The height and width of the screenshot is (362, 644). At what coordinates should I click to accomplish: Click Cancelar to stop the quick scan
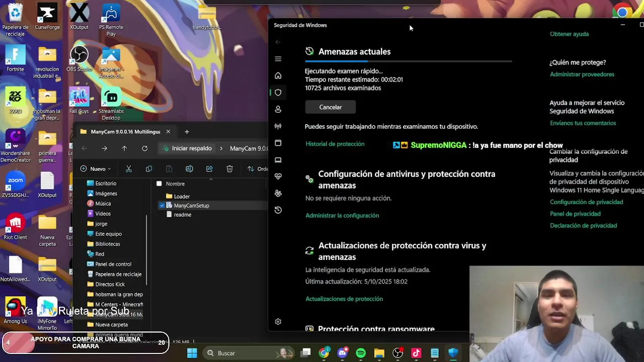pyautogui.click(x=331, y=107)
